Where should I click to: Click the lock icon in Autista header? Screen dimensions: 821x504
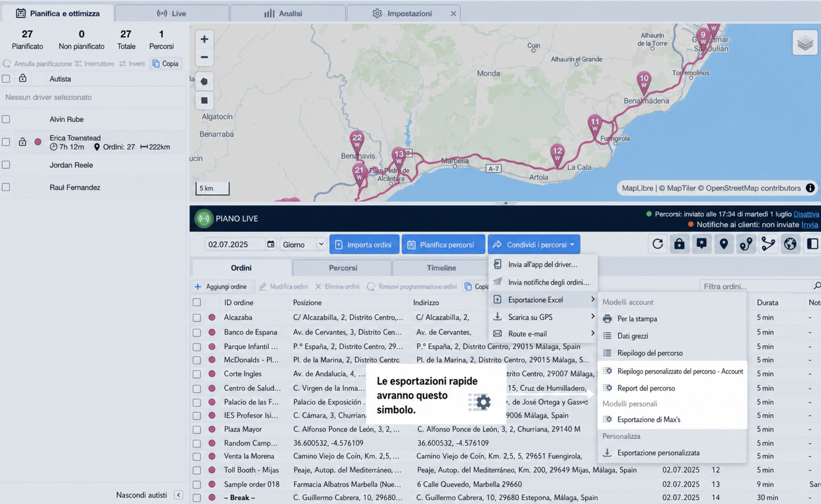tap(22, 78)
